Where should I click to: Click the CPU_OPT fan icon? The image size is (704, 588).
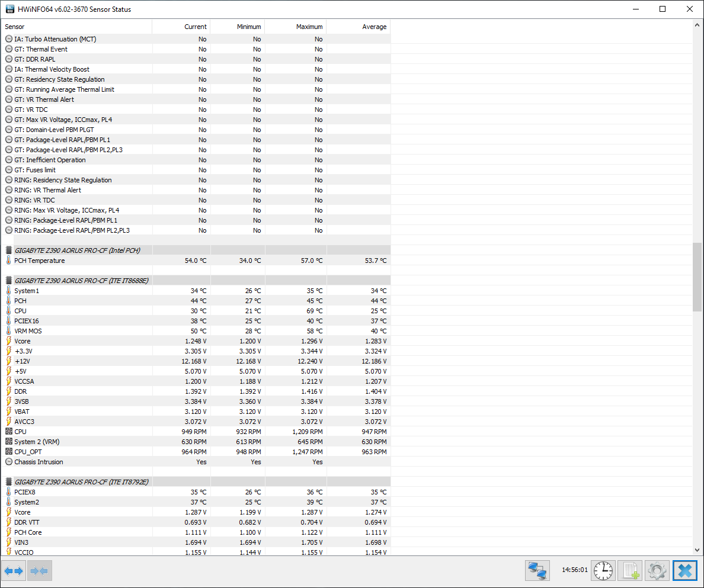(x=8, y=452)
